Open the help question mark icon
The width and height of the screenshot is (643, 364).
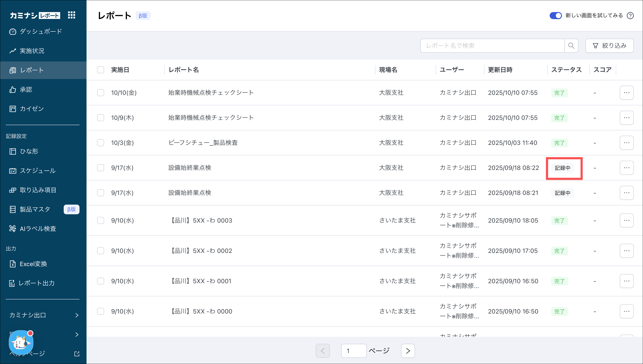[x=630, y=16]
